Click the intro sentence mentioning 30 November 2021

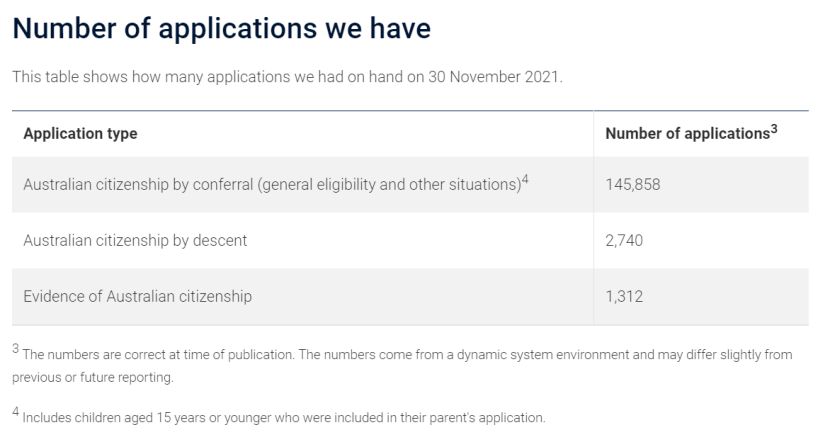[287, 77]
